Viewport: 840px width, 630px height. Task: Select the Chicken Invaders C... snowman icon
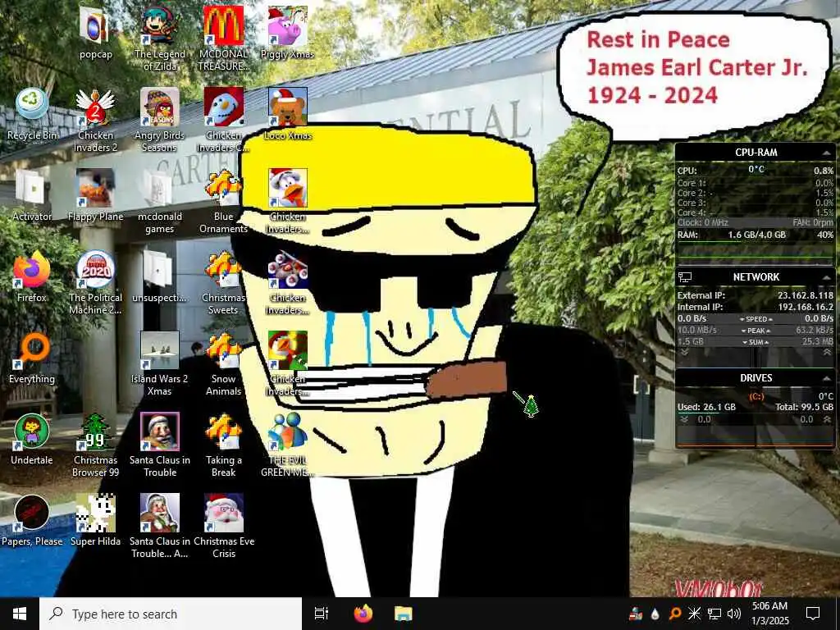pyautogui.click(x=223, y=120)
